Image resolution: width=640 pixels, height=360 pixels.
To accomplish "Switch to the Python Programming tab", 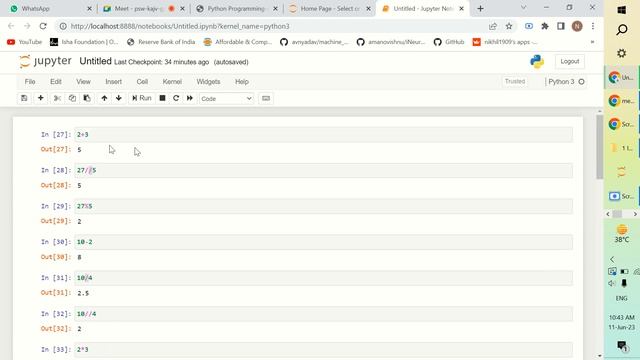I will (237, 9).
